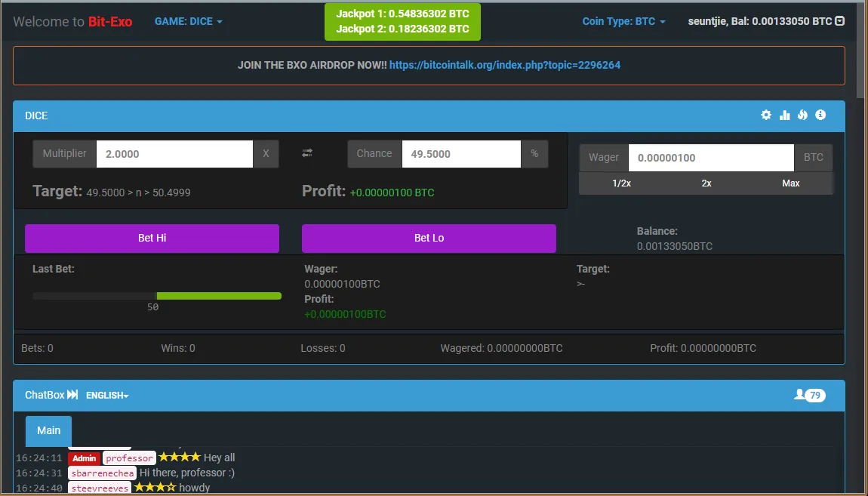Click the Chance input field
Viewport: 868px width, 496px height.
tap(461, 154)
